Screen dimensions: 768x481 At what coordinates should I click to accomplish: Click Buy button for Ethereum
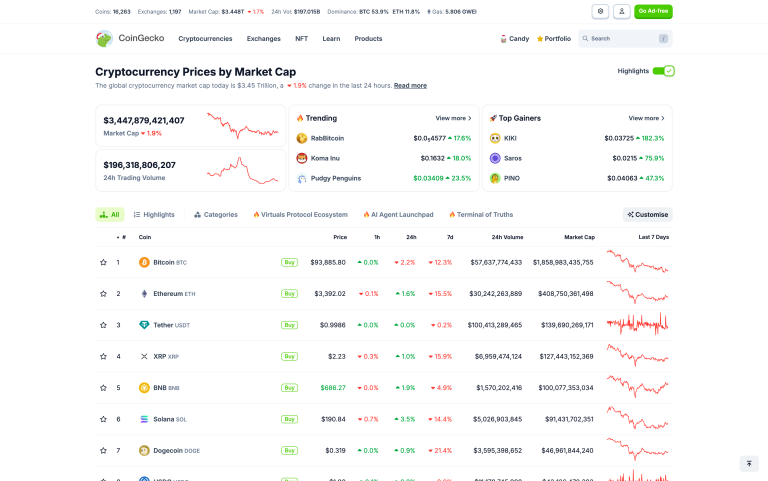click(x=289, y=294)
